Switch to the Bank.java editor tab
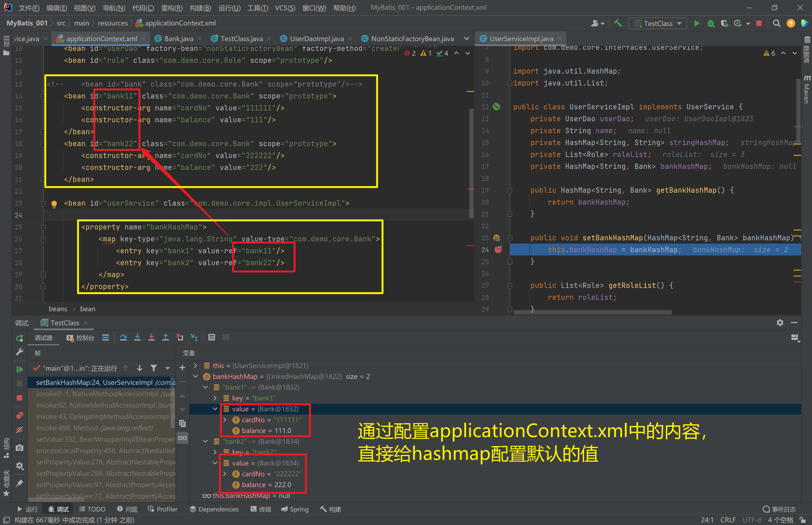 tap(178, 39)
